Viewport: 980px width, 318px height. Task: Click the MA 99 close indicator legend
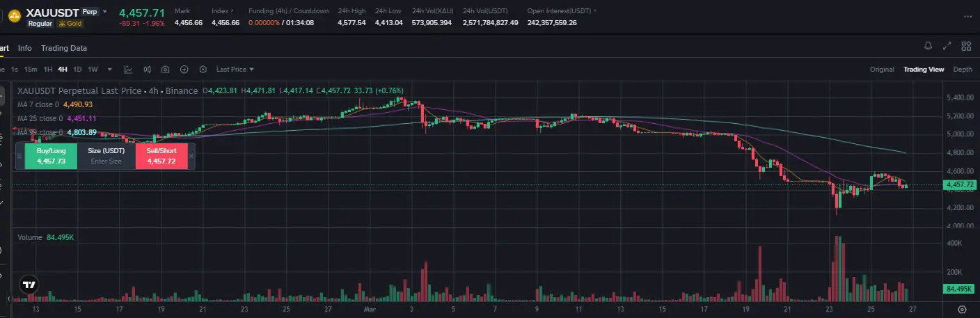(x=57, y=132)
